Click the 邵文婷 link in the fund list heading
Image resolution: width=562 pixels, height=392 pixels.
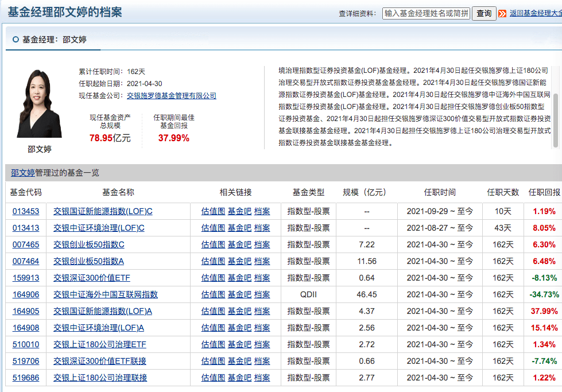[22, 173]
